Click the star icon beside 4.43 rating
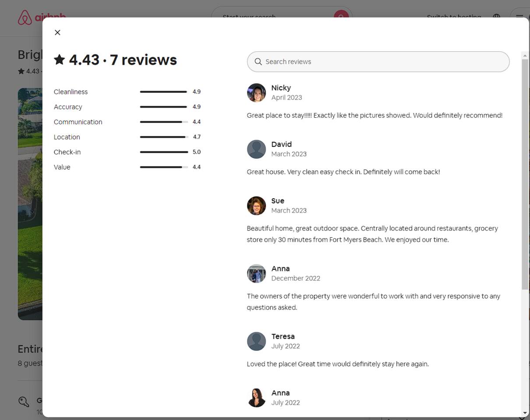Screen dimensions: 530x420 tap(60, 60)
